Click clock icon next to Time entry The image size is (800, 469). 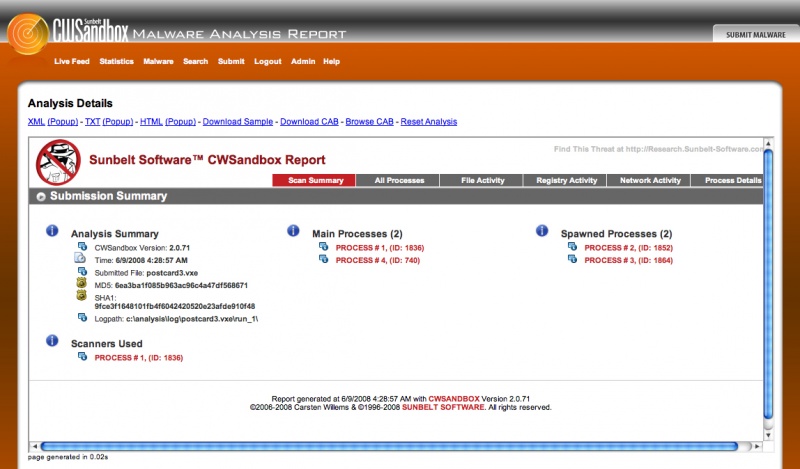(x=80, y=258)
